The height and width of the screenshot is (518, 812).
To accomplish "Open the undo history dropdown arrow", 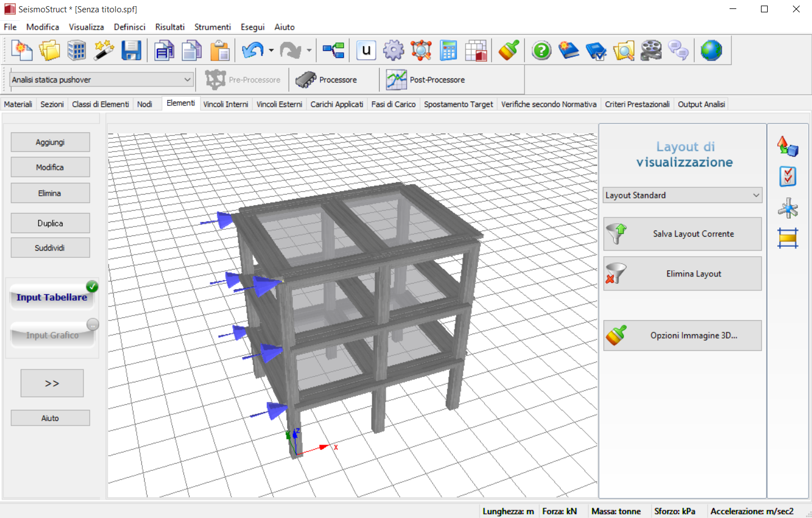I will click(271, 50).
